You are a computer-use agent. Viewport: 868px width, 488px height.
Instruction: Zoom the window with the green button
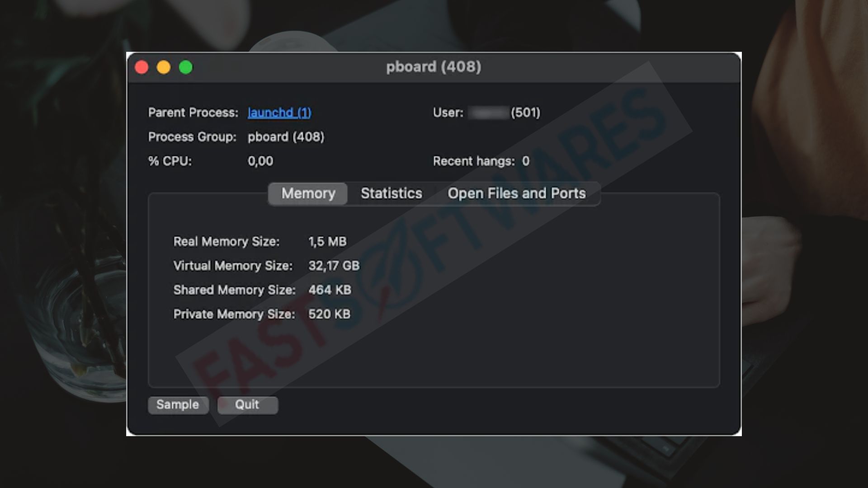coord(186,67)
